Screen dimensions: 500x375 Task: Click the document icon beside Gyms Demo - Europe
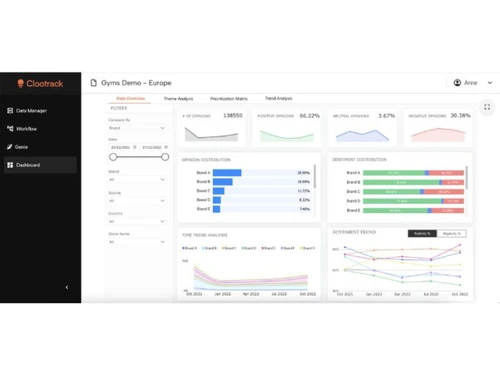94,83
